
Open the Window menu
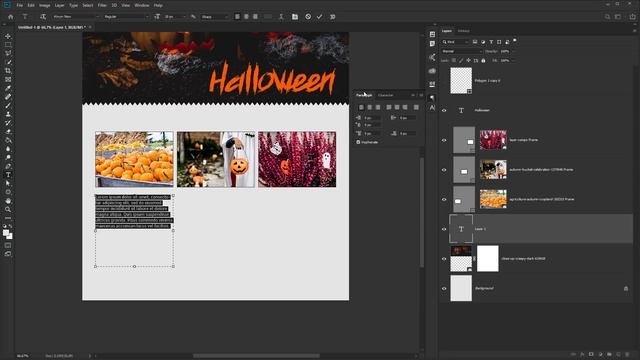[x=142, y=5]
